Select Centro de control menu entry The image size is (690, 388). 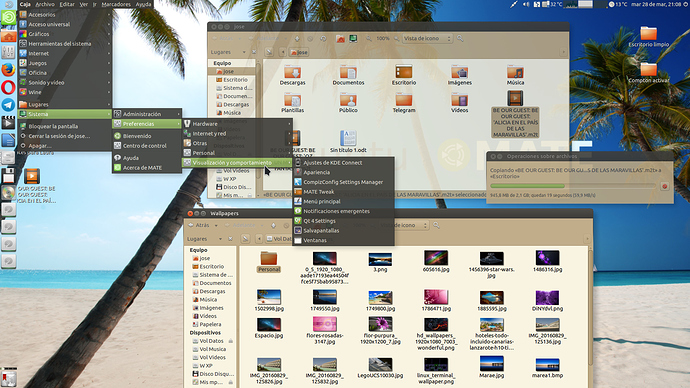147,146
